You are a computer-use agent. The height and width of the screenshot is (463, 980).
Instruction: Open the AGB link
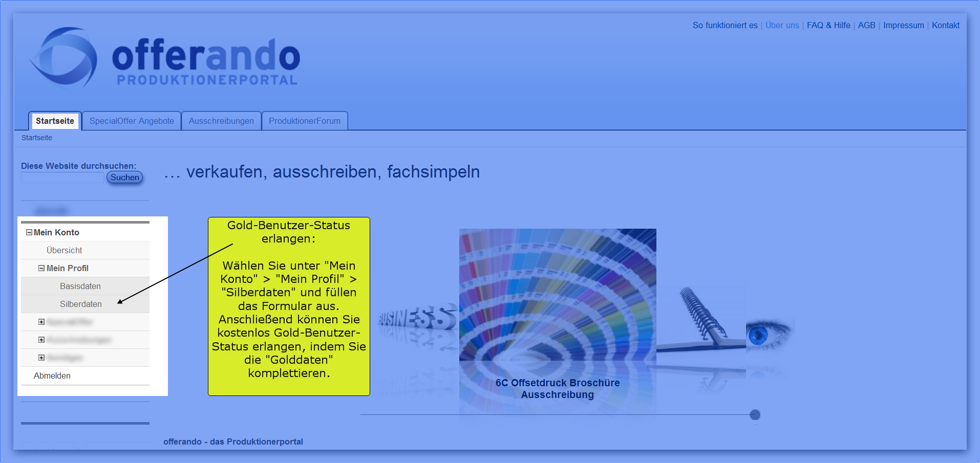(866, 25)
